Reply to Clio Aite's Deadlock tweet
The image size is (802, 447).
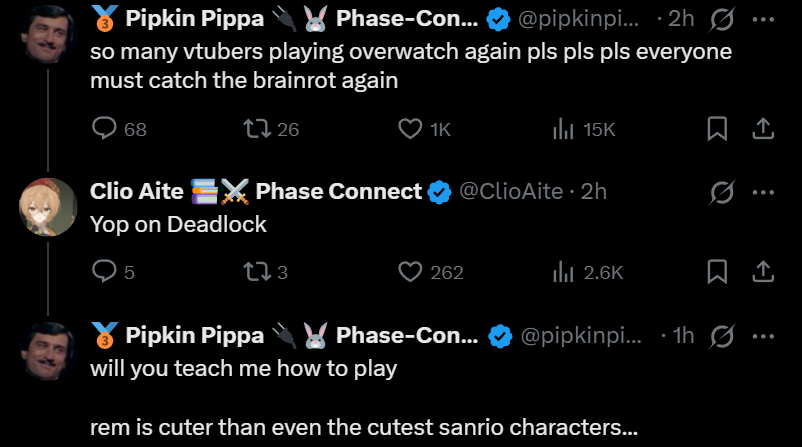(105, 271)
